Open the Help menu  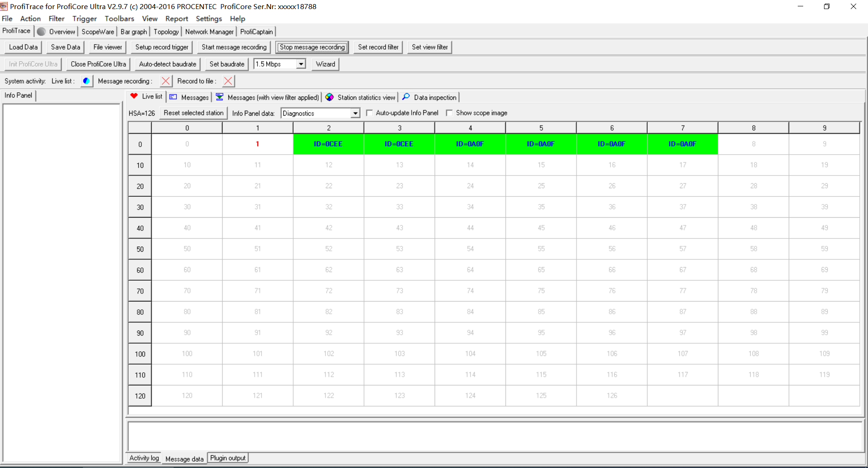[238, 19]
